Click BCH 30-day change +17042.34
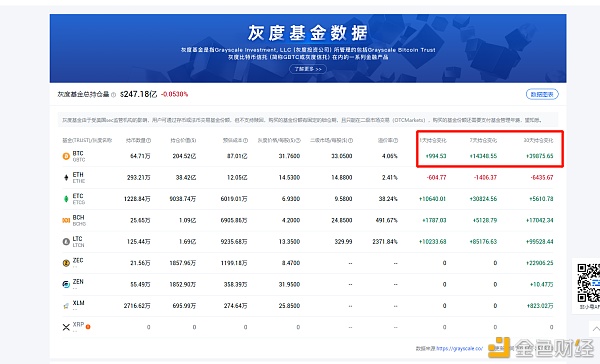600x364 pixels. point(540,220)
